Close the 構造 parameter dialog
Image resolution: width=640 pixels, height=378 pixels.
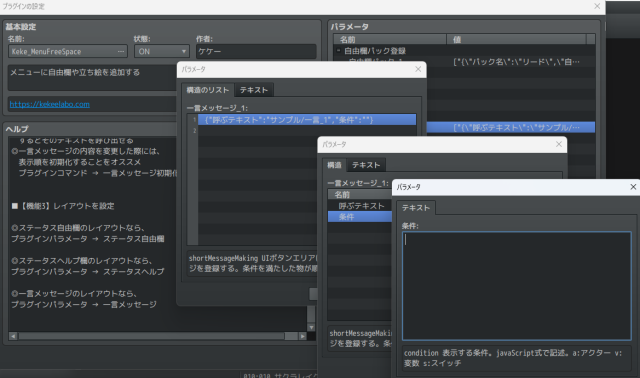point(559,144)
